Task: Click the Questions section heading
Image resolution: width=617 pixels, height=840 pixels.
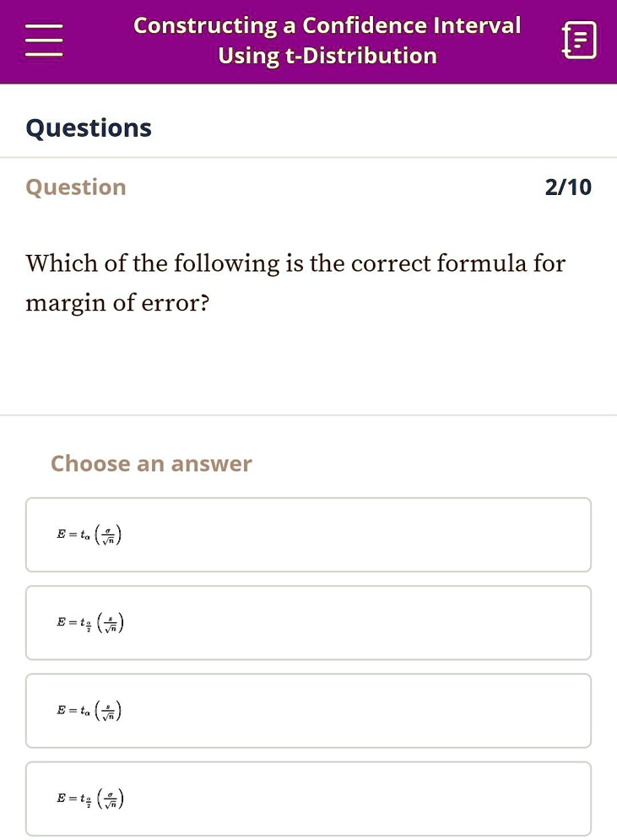Action: point(89,127)
